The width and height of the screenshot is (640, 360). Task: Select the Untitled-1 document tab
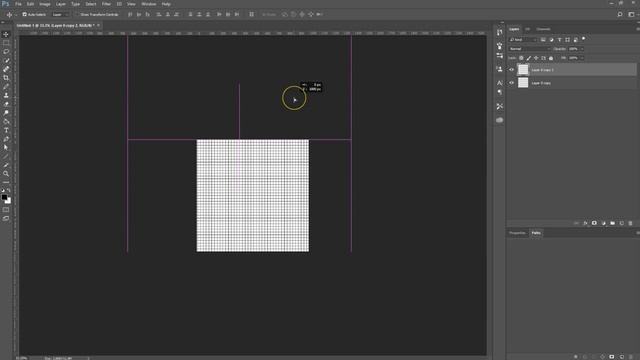pos(55,25)
